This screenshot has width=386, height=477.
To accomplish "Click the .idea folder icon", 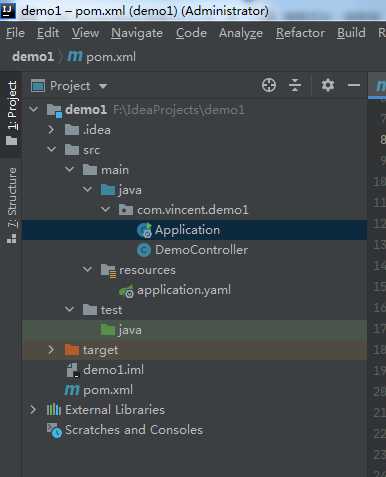I will [72, 130].
